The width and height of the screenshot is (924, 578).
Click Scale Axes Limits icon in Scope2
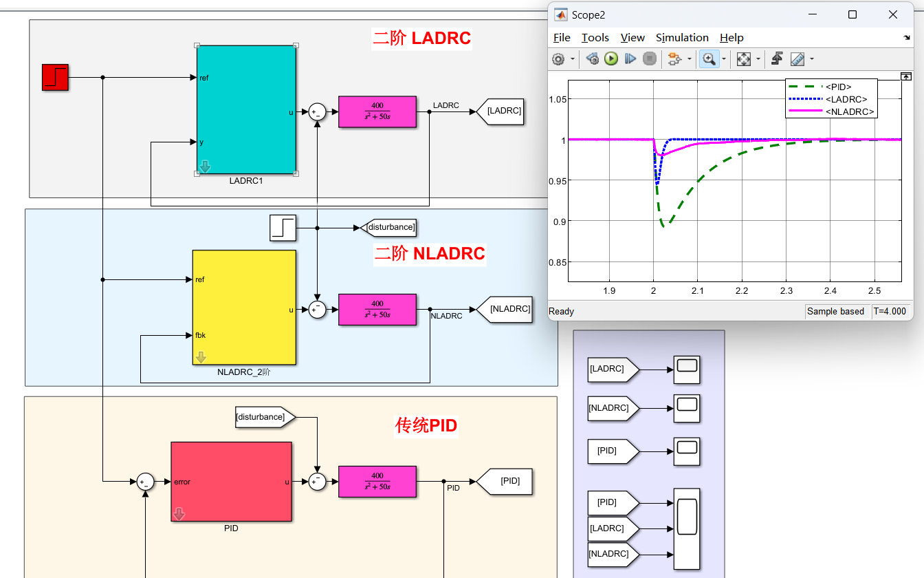pyautogui.click(x=743, y=59)
